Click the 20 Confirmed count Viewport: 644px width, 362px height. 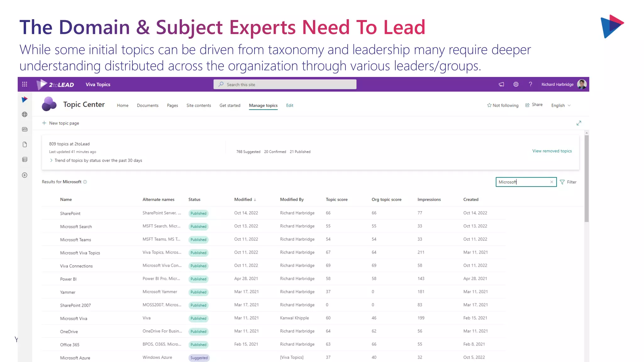275,152
